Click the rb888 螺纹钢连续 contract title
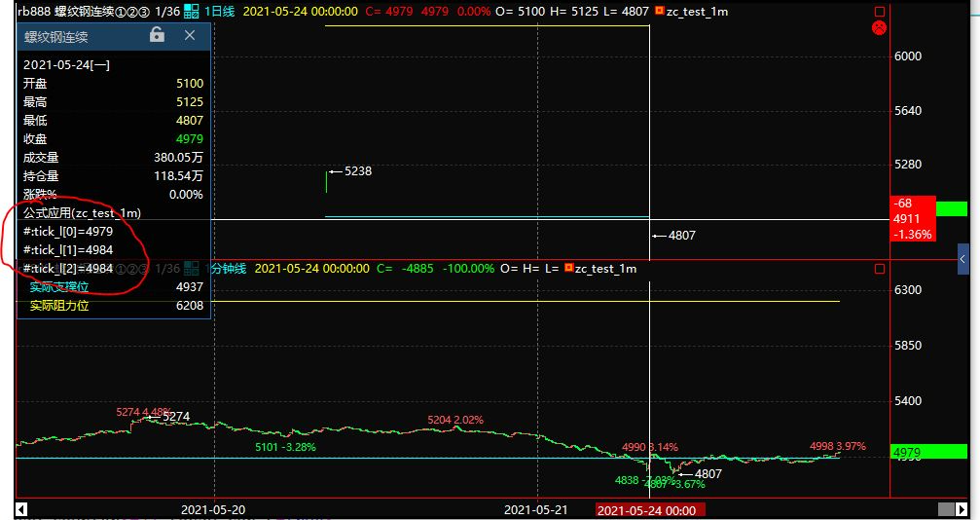The width and height of the screenshot is (980, 520). [x=60, y=12]
